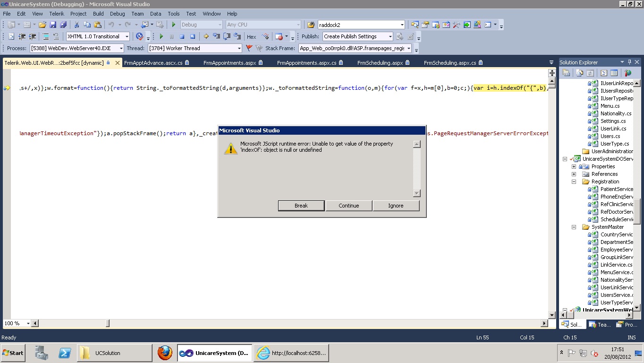
Task: Click the Ignore button in the error dialog
Action: [396, 206]
